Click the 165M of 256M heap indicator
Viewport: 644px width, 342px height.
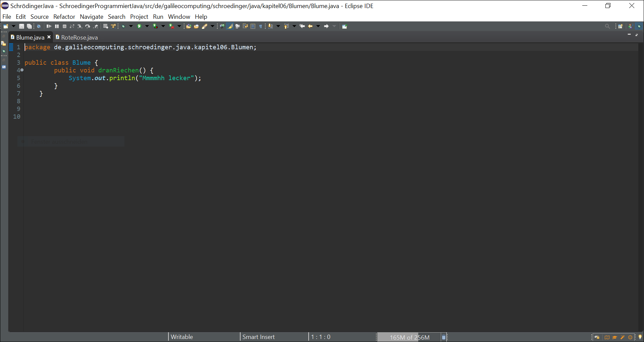[x=409, y=337]
